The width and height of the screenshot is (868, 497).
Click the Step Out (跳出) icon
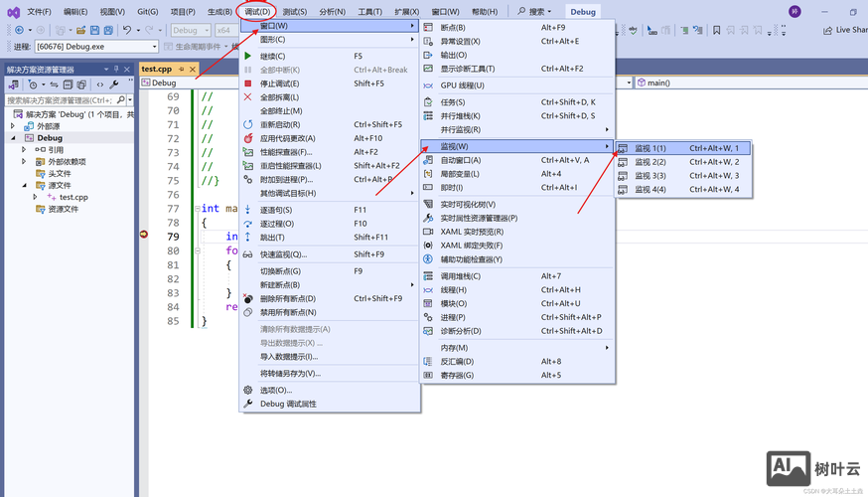tap(247, 238)
